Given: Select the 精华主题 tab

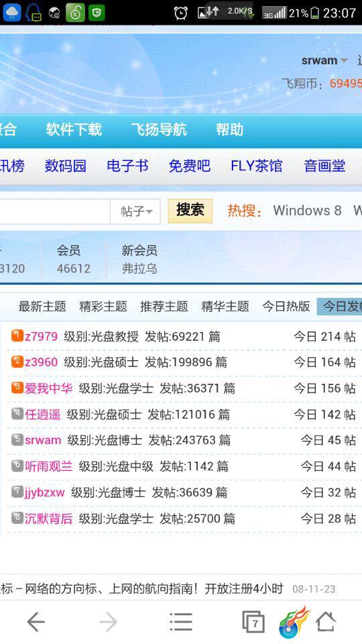Looking at the screenshot, I should [225, 307].
